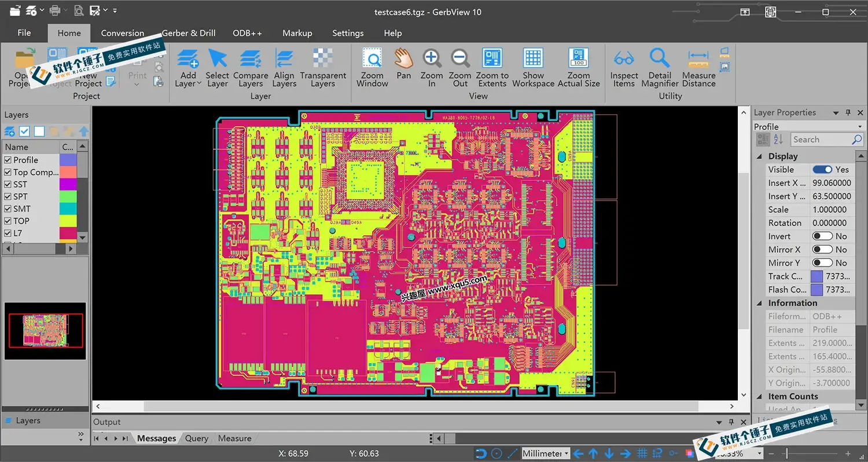The width and height of the screenshot is (868, 462).
Task: Click the print icon in the title bar
Action: [x=55, y=10]
